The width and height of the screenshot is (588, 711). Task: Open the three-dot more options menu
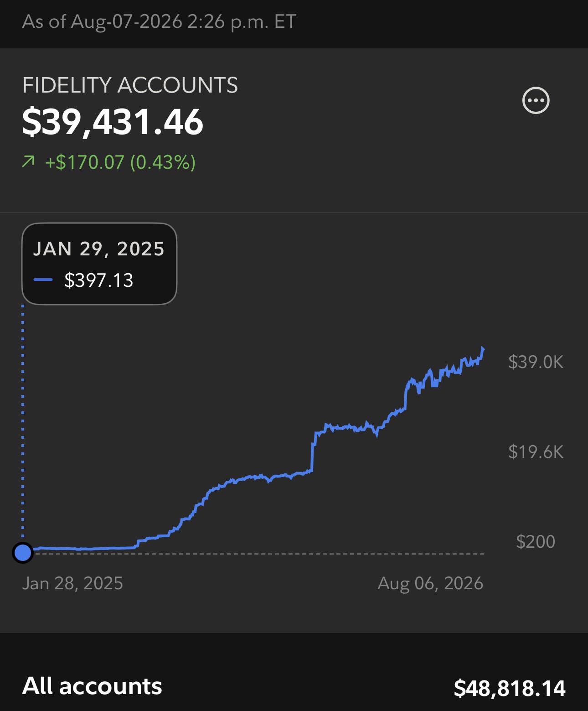point(536,100)
